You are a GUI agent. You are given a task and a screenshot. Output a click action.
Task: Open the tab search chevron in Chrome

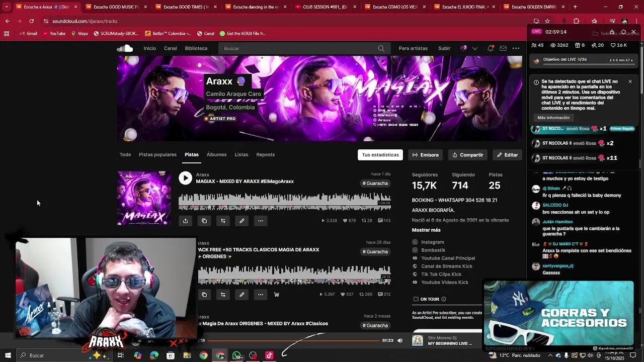coord(6,7)
